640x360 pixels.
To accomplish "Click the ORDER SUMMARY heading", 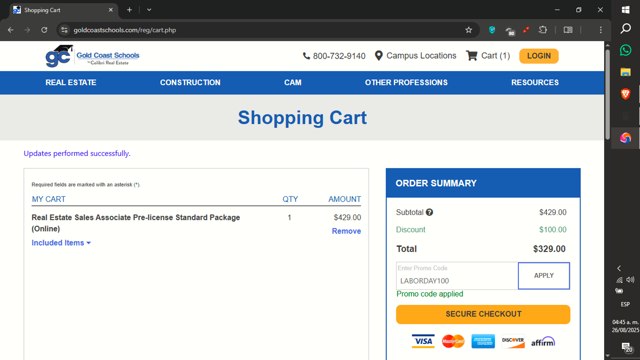I will click(x=436, y=183).
